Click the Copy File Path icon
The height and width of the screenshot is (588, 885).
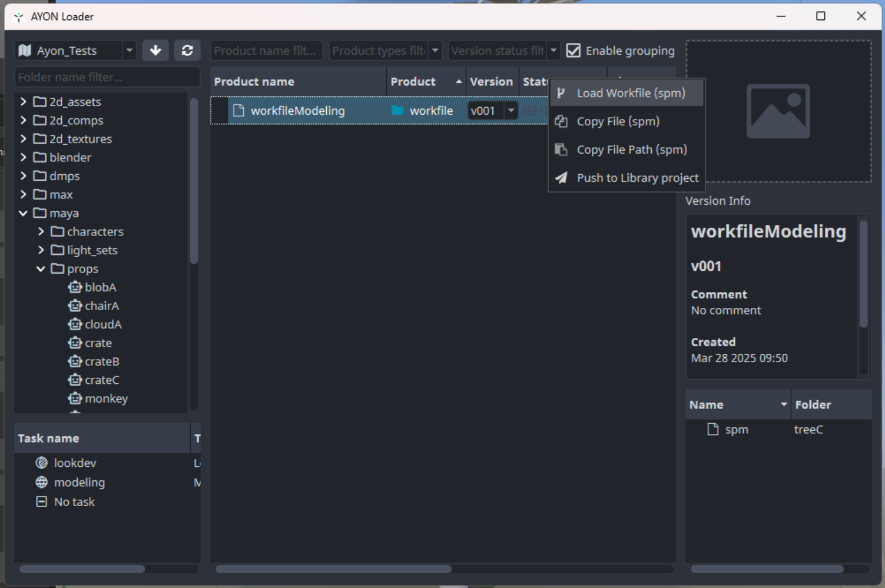coord(561,150)
